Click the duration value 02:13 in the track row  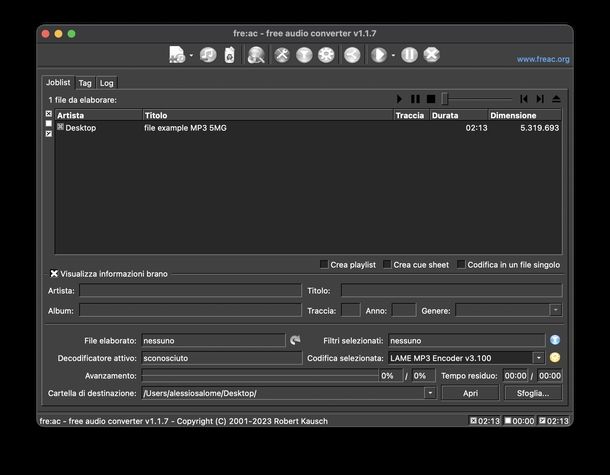[476, 128]
